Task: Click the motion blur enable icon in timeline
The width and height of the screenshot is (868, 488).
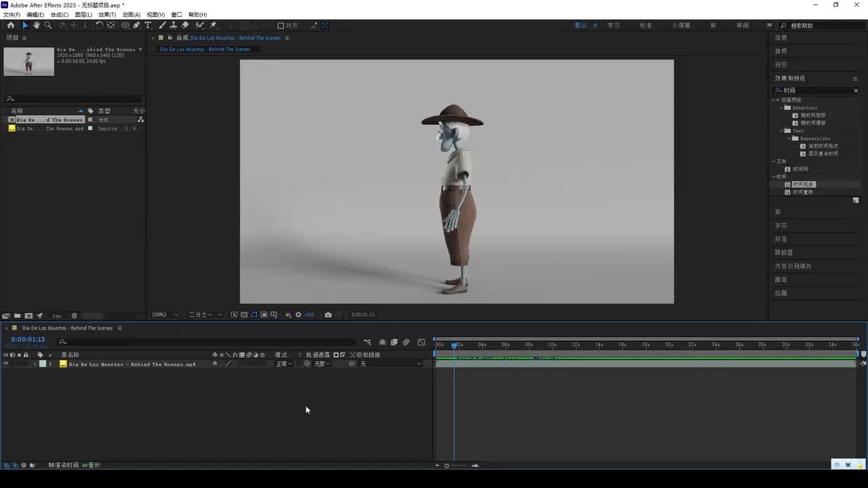Action: pos(406,342)
